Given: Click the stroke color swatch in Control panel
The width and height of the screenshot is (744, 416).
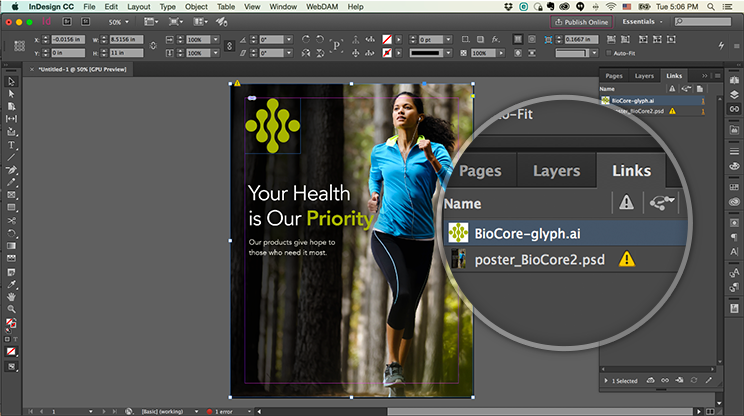Looking at the screenshot, I should [387, 53].
